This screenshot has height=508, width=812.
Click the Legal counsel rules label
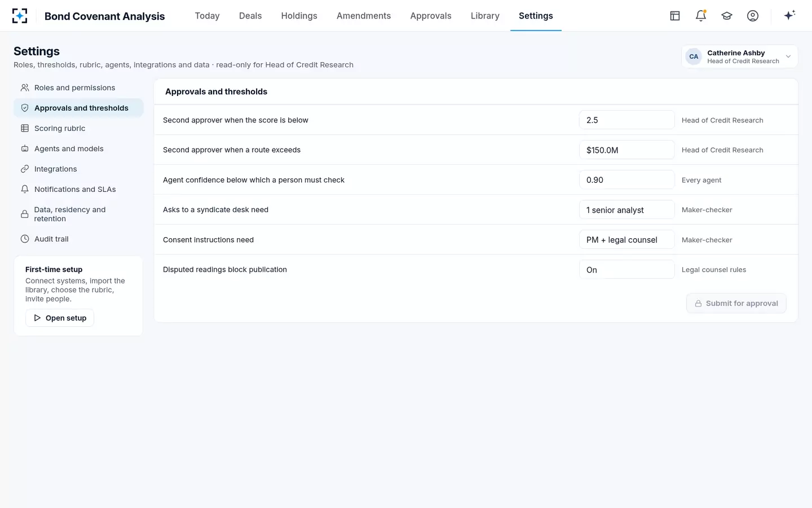coord(714,270)
